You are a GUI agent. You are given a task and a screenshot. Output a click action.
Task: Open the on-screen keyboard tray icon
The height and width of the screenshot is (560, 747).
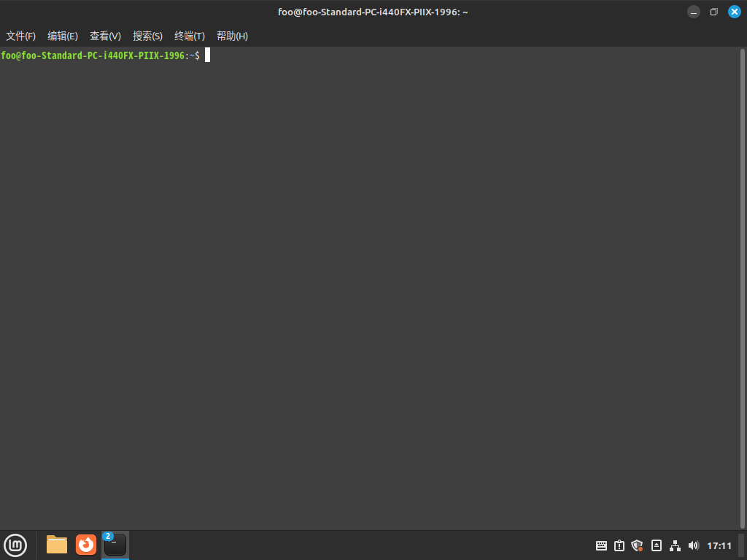click(x=602, y=545)
